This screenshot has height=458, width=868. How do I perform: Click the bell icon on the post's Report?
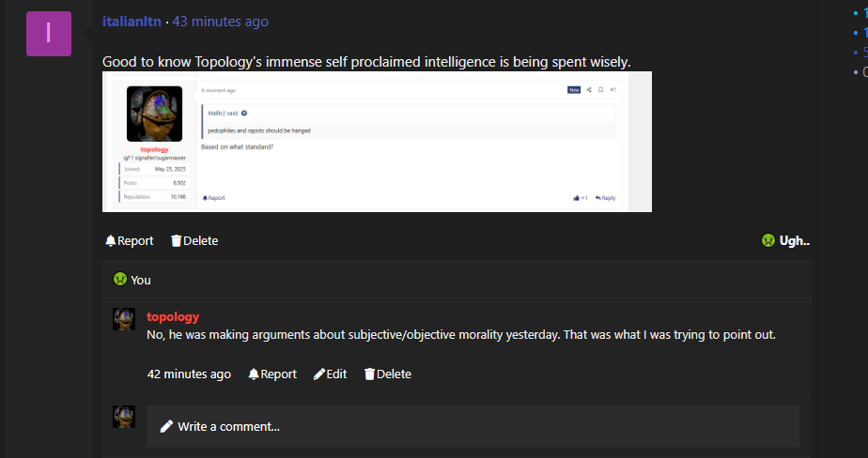click(111, 241)
